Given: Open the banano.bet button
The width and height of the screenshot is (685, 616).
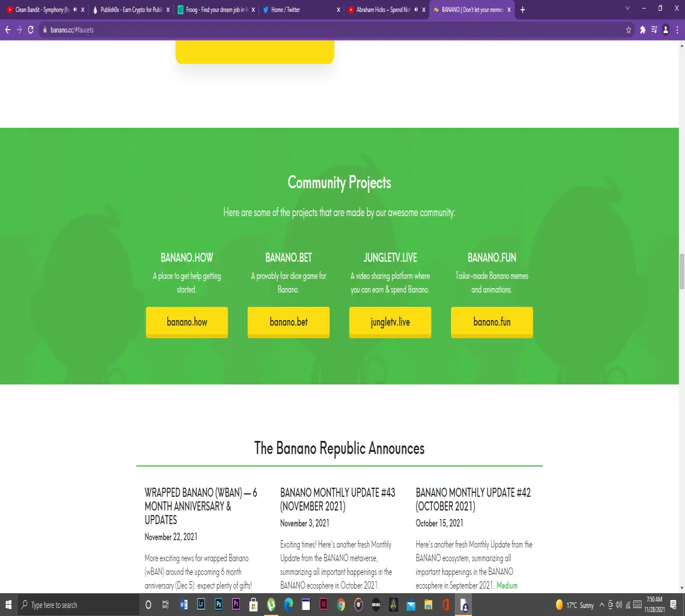Looking at the screenshot, I should coord(288,322).
